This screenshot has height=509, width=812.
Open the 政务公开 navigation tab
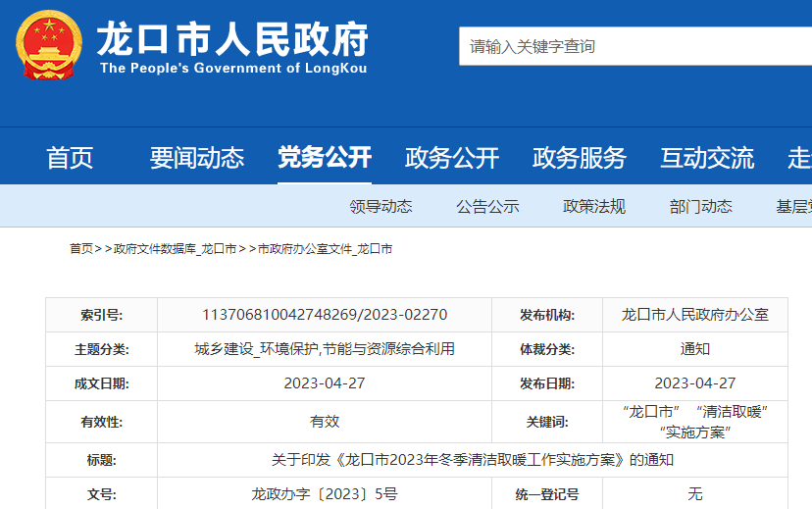452,157
